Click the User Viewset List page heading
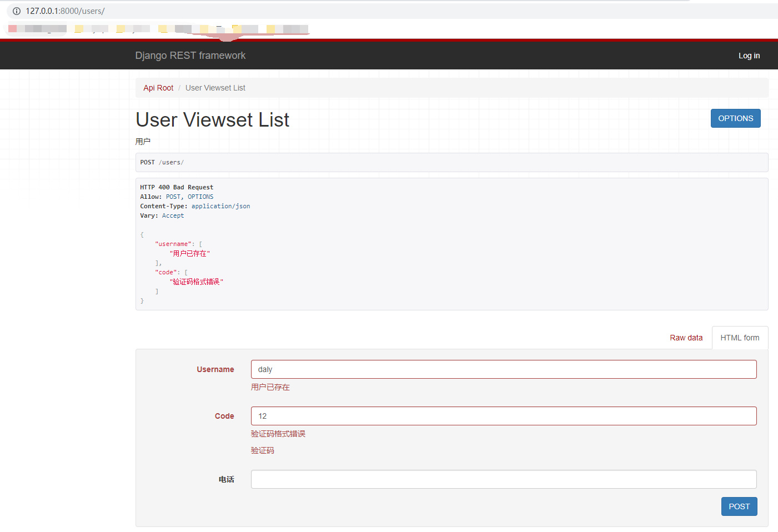The image size is (778, 532). pos(212,120)
